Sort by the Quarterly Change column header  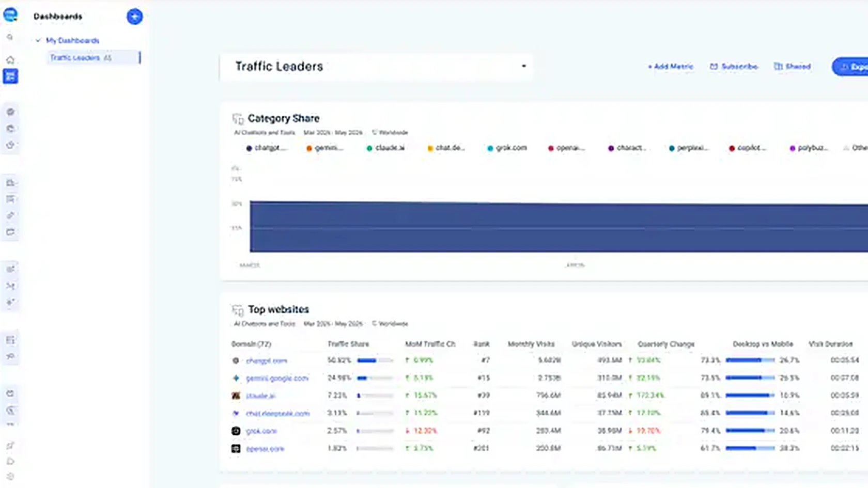click(666, 344)
